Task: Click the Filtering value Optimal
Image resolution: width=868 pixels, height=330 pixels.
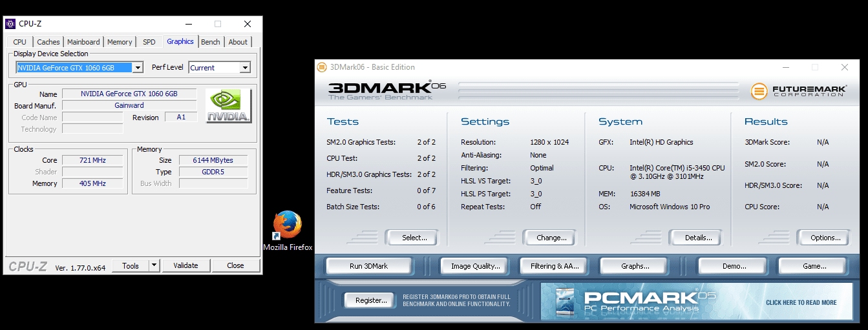Action: coord(542,168)
